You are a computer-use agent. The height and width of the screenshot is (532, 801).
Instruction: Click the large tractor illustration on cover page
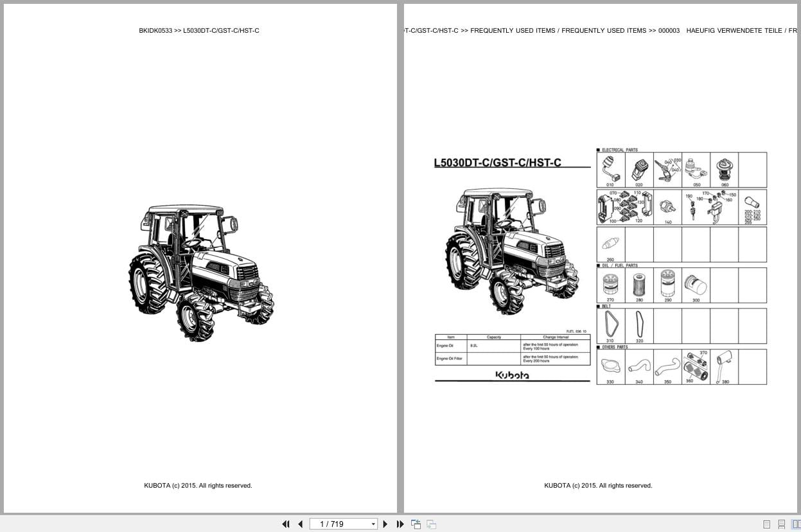(201, 272)
